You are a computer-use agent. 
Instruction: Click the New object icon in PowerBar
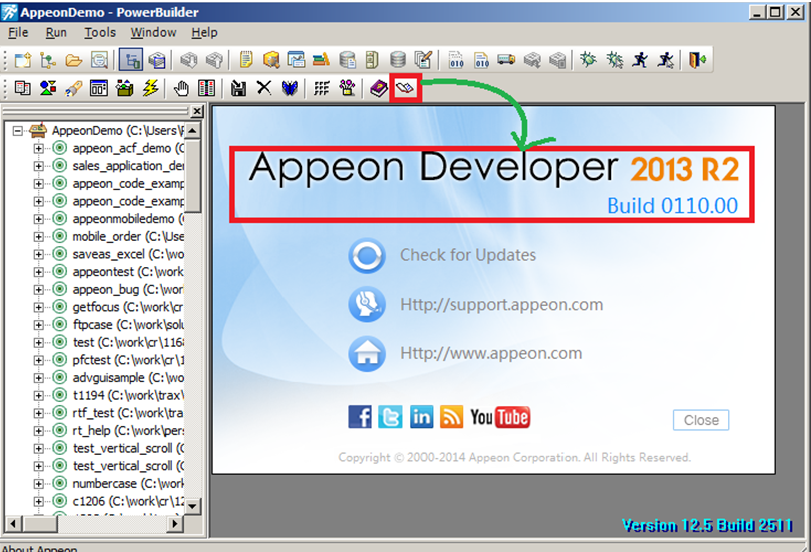pyautogui.click(x=23, y=60)
